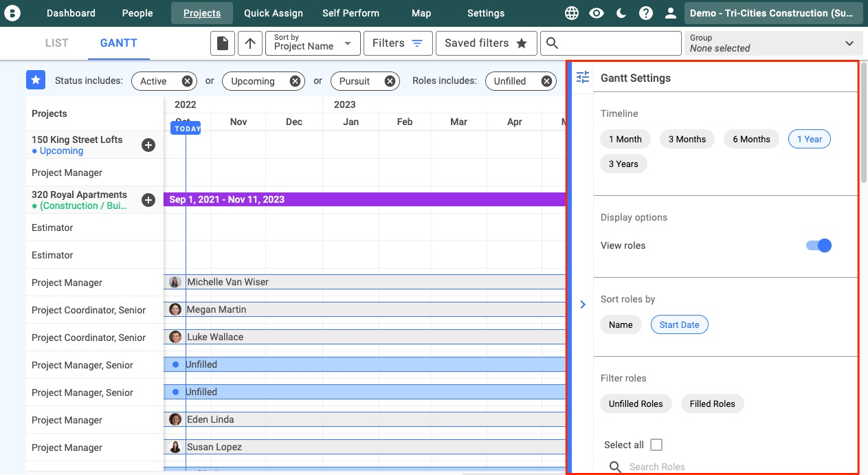Click the Gantt settings sliders icon
The width and height of the screenshot is (868, 475).
click(x=583, y=78)
